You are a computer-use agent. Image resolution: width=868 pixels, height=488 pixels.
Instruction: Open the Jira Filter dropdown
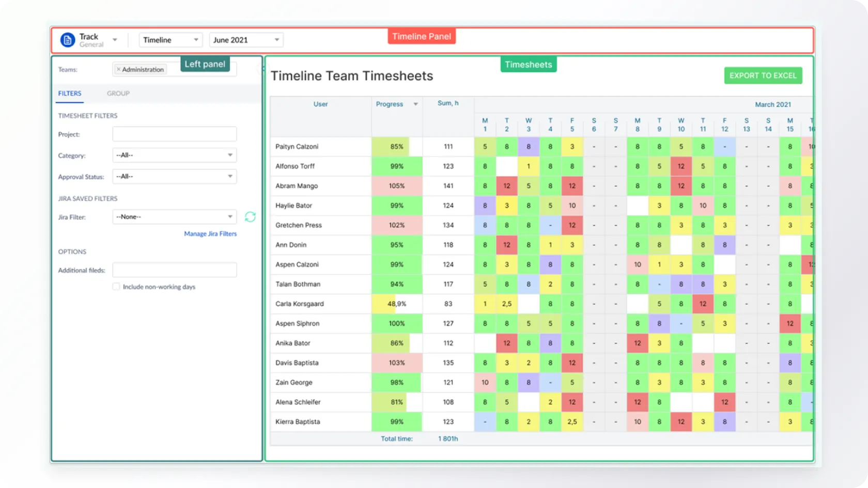[x=174, y=217]
